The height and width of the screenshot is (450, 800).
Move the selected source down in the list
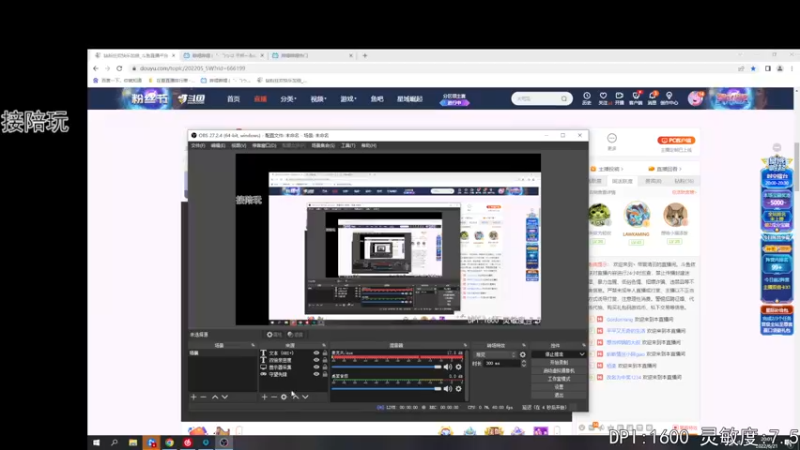(305, 397)
